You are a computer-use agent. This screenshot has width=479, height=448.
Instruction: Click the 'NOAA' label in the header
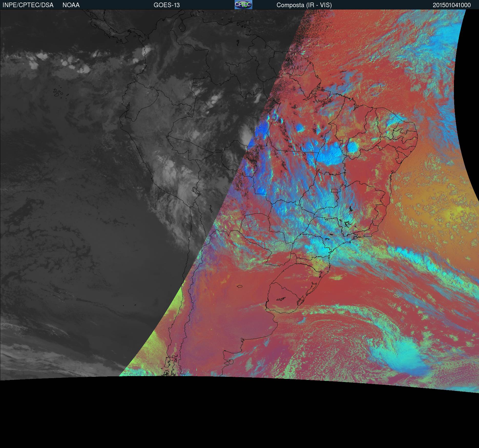click(x=71, y=5)
